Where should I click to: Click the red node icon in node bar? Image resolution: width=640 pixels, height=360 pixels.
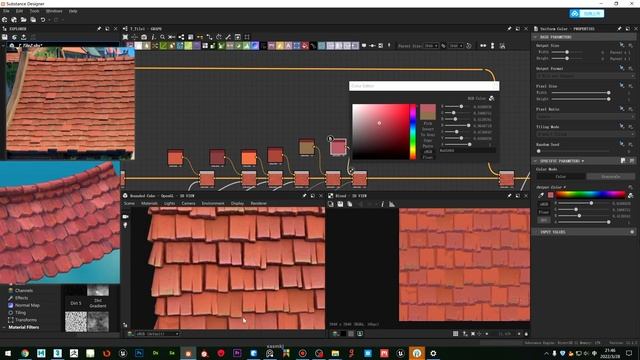point(305,46)
